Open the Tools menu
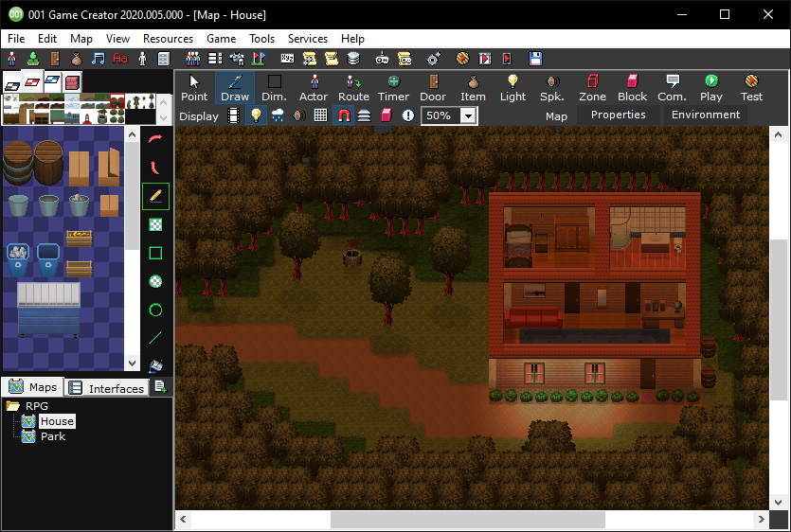 click(261, 39)
